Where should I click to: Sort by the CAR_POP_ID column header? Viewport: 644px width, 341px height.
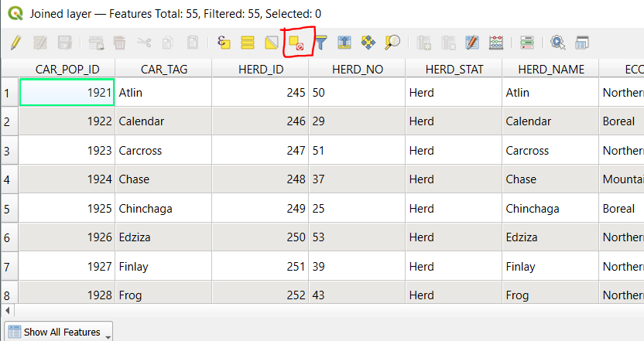[x=67, y=69]
